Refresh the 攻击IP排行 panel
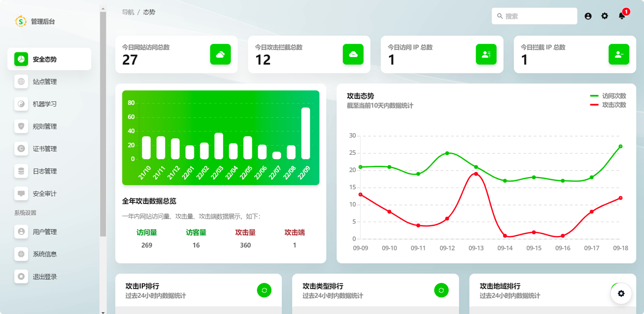644x314 pixels. click(264, 290)
